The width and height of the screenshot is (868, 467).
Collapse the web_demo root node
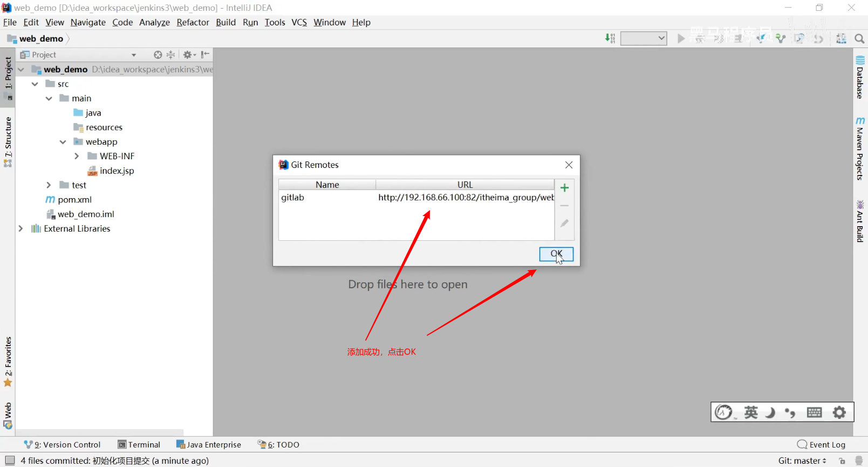tap(21, 69)
